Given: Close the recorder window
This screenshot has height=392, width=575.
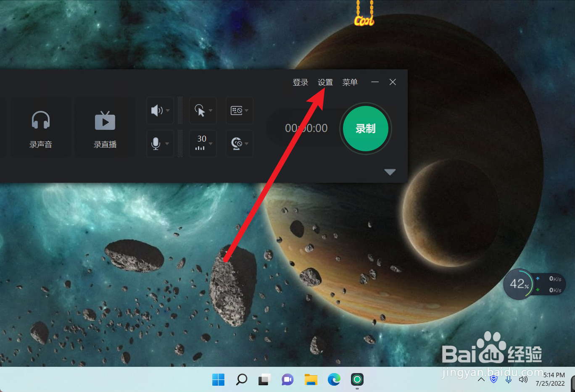Looking at the screenshot, I should click(x=393, y=82).
